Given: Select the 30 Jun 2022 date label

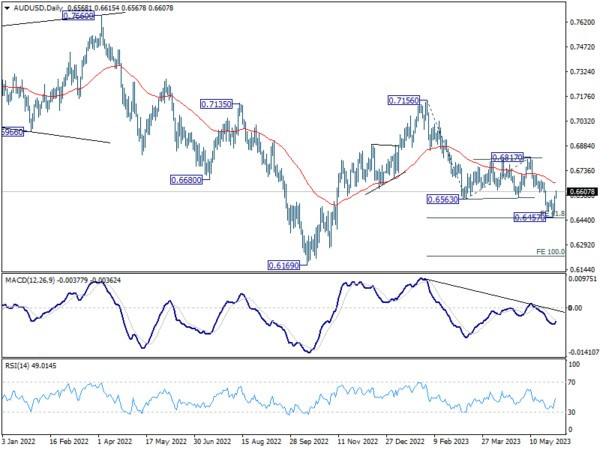Looking at the screenshot, I should (212, 442).
